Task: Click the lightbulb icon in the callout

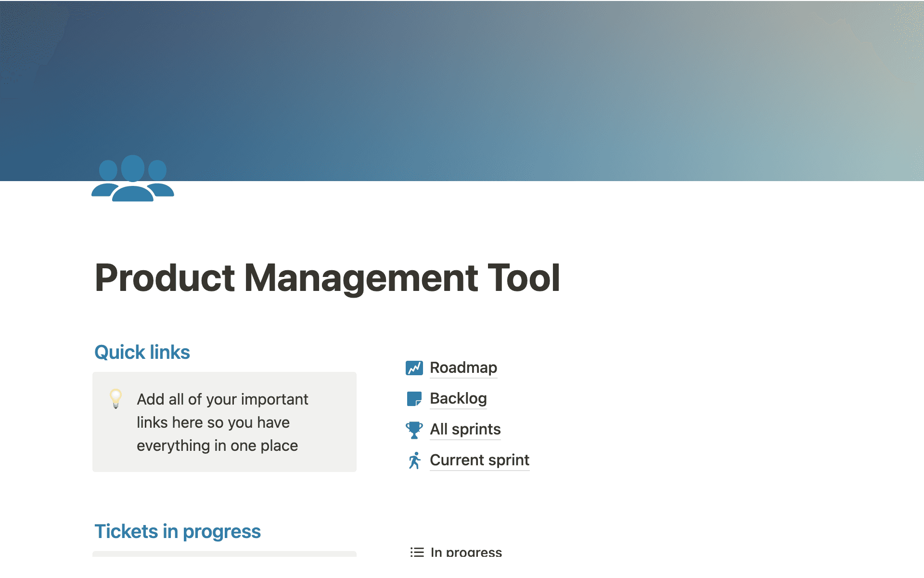Action: pyautogui.click(x=115, y=399)
